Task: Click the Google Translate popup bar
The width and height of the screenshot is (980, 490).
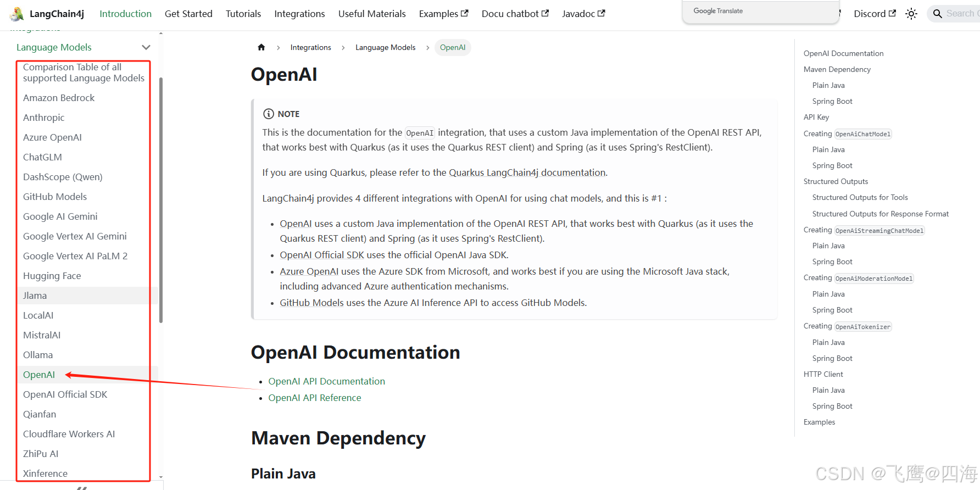Action: [761, 12]
